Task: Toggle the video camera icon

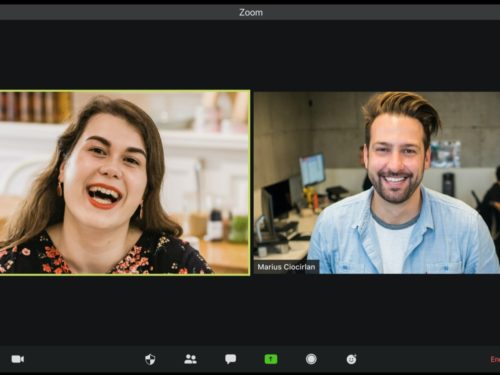Action: (18, 359)
